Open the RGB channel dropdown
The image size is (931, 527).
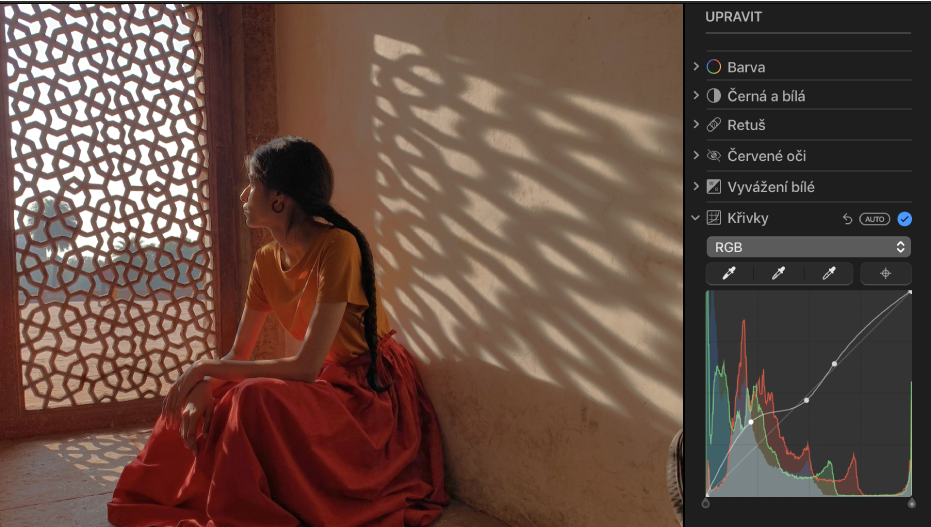(809, 247)
